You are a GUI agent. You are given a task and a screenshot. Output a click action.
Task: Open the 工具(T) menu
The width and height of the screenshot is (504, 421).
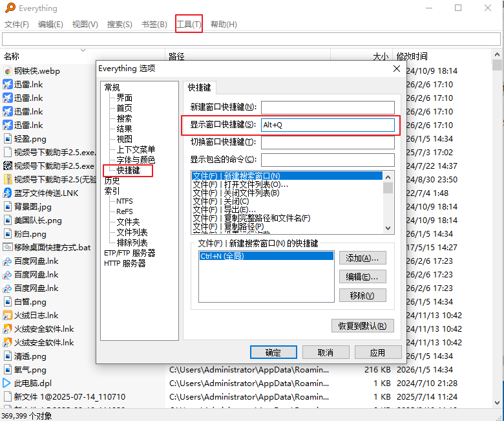[x=189, y=25]
